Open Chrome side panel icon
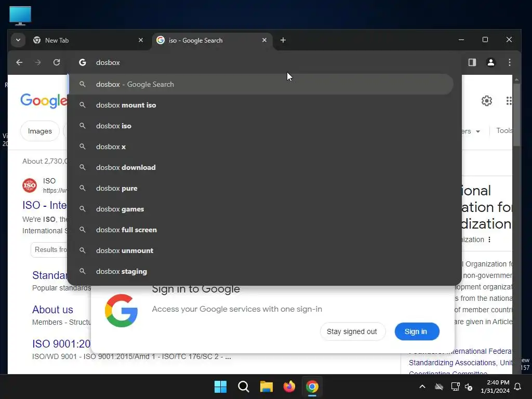The image size is (532, 399). 472,62
